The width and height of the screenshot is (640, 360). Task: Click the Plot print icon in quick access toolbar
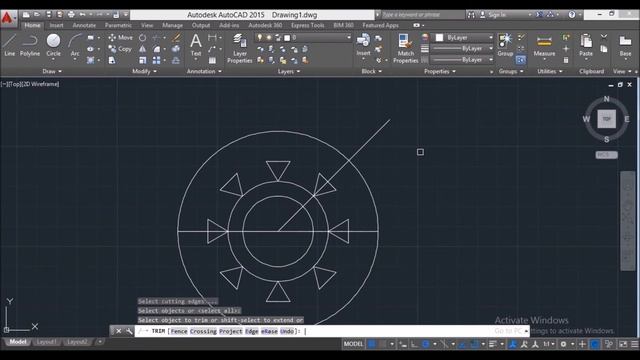pos(71,15)
